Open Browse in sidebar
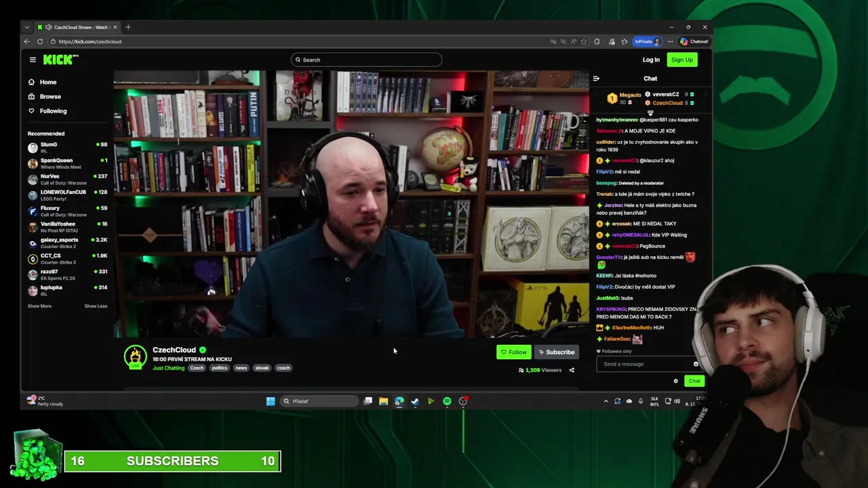The image size is (868, 488). tap(50, 96)
